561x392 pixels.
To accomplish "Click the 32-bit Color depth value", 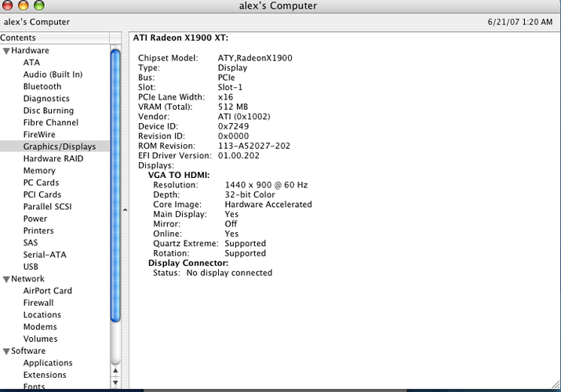I will pyautogui.click(x=250, y=194).
